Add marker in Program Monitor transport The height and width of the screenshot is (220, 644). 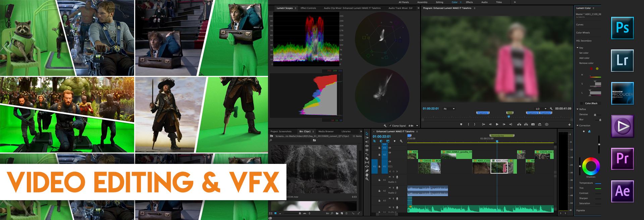click(461, 124)
